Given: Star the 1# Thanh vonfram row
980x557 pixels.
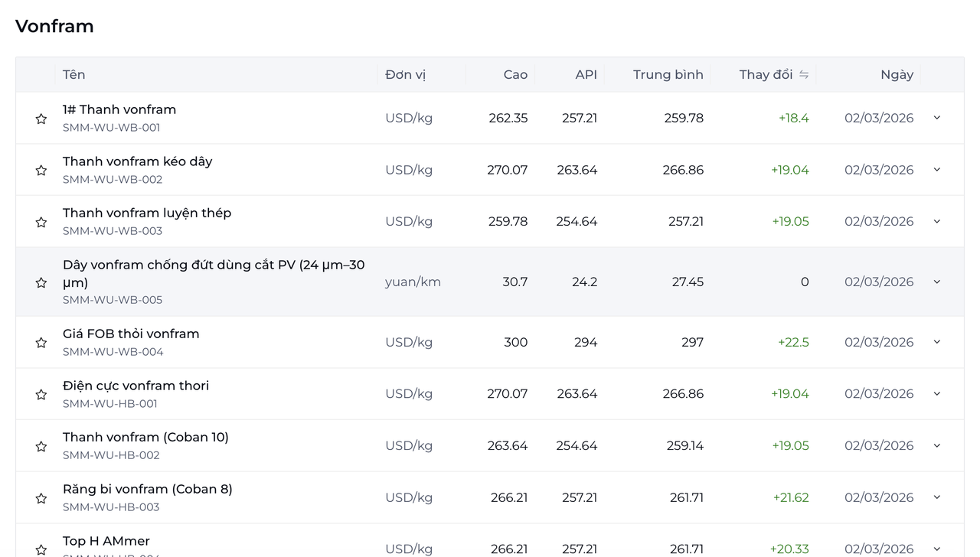Looking at the screenshot, I should tap(41, 119).
